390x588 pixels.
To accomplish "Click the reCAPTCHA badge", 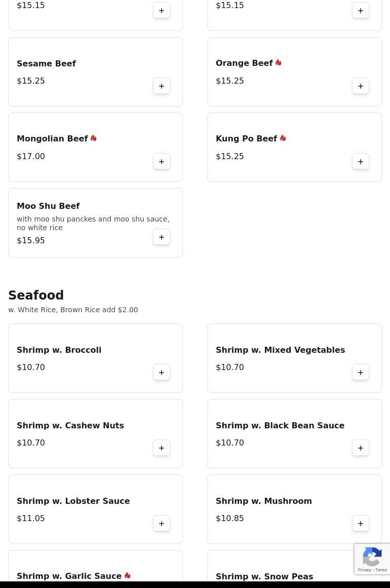I will (x=372, y=559).
